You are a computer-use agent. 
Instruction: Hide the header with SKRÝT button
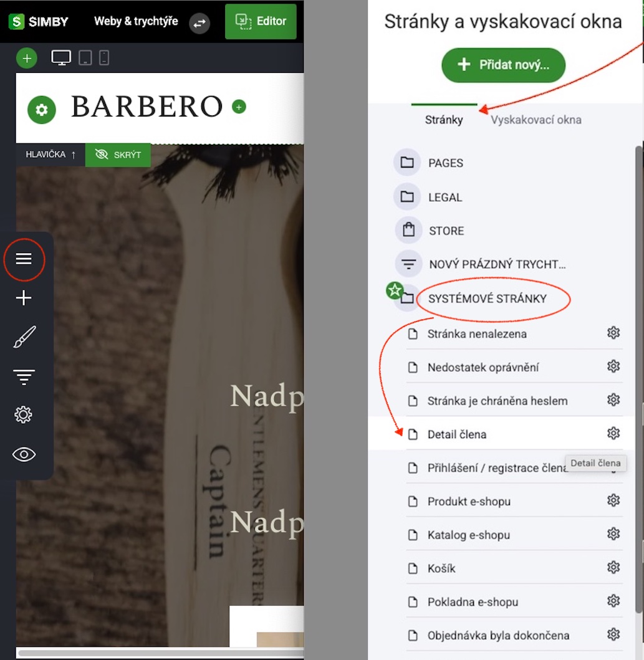click(x=118, y=155)
